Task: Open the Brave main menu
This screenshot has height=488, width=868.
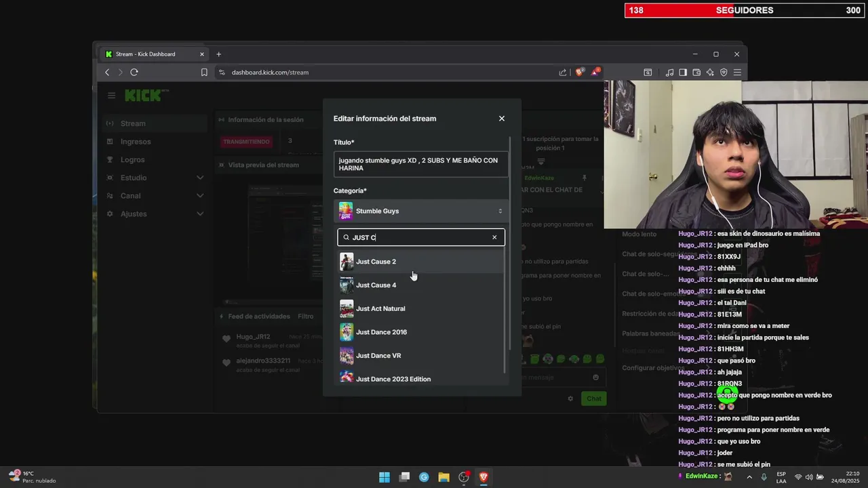Action: (x=737, y=73)
